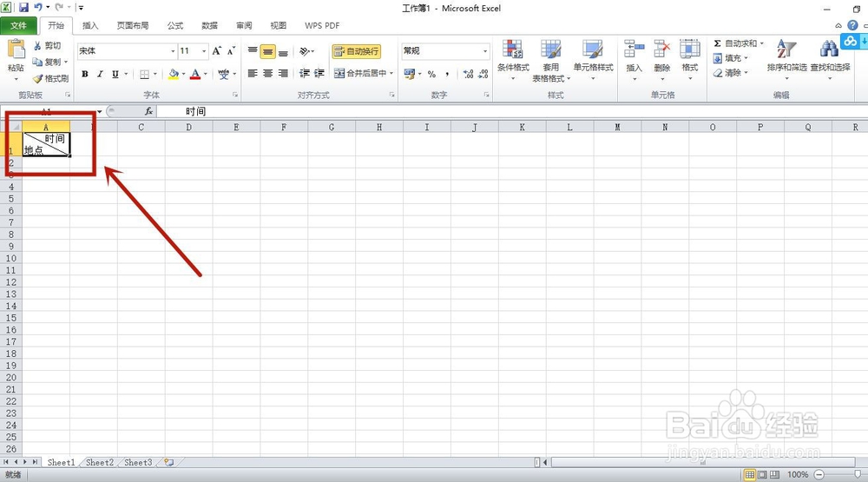The image size is (868, 482).
Task: Expand the borders dropdown arrow
Action: coord(155,74)
